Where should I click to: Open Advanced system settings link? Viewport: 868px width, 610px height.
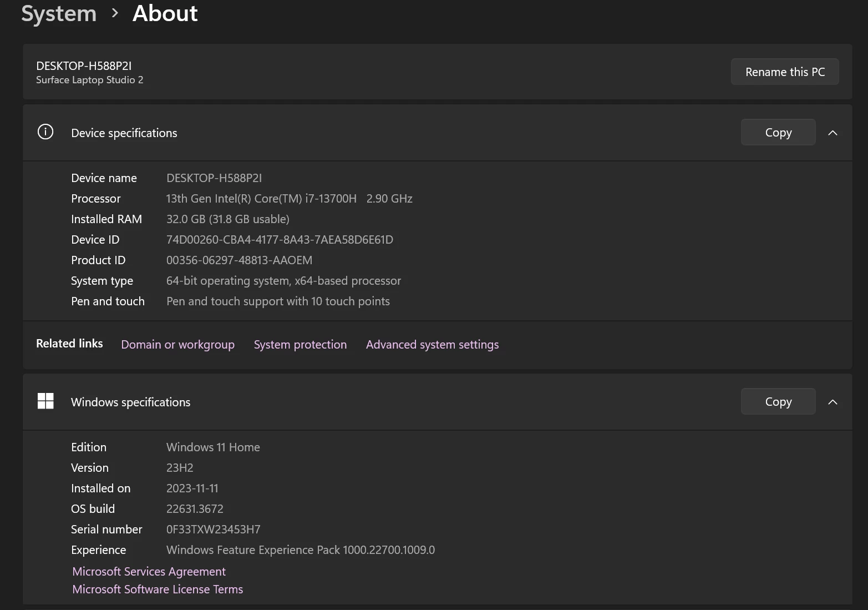(433, 345)
